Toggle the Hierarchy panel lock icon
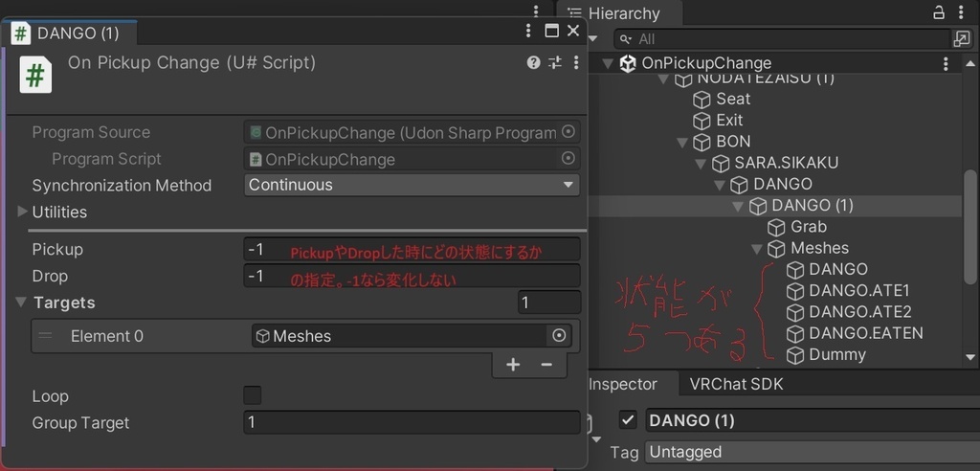This screenshot has width=980, height=471. [x=939, y=12]
